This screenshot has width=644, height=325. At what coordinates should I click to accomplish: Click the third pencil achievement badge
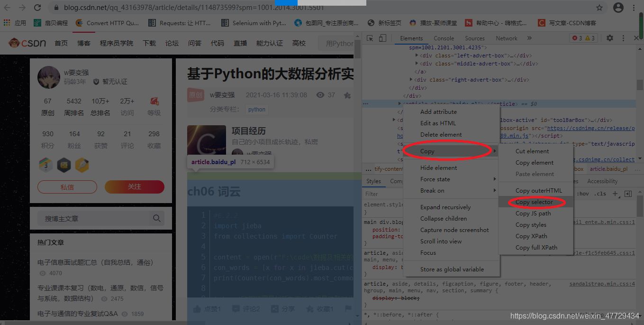[x=82, y=165]
